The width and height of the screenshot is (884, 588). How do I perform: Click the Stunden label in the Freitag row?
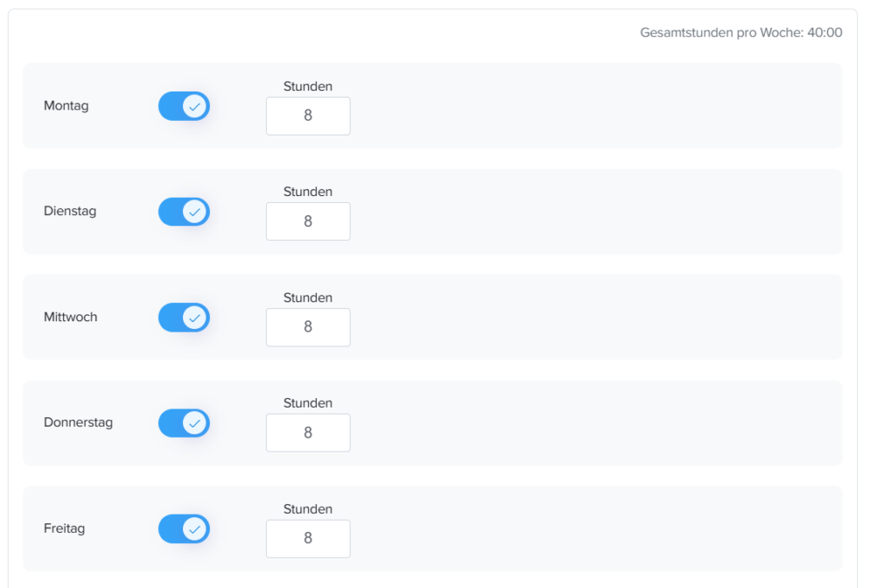coord(308,509)
